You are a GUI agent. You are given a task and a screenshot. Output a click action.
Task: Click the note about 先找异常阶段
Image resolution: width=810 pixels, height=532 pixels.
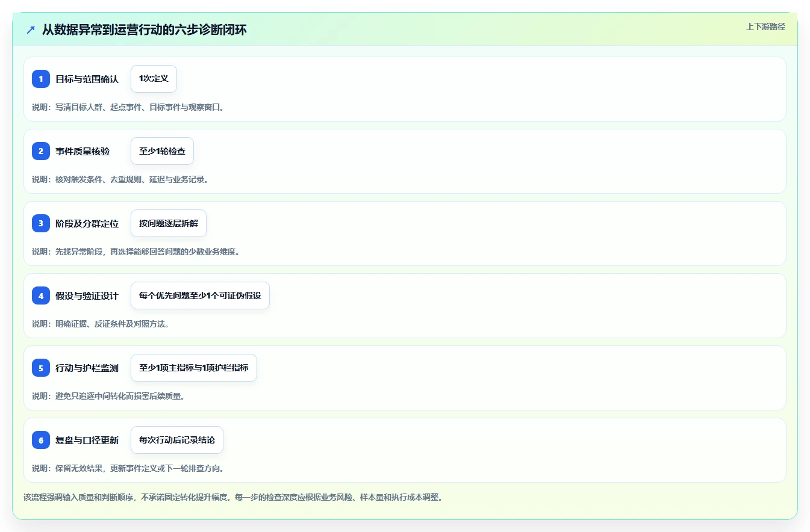[x=136, y=252]
